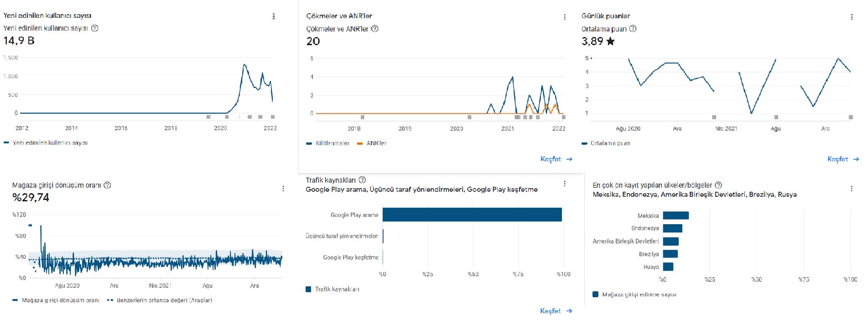Show help for Çökmeler ve ANR'ler metric
Viewport: 868px width, 326px height.
[375, 29]
